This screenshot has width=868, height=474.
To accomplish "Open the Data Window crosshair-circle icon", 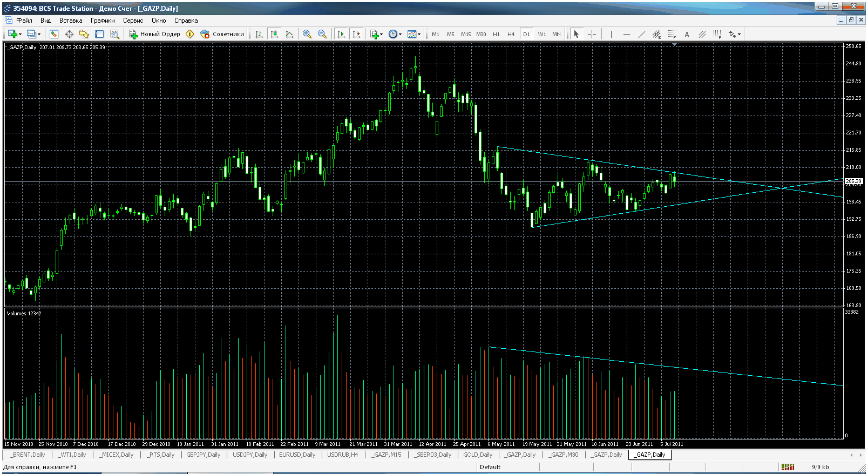I will (x=69, y=34).
